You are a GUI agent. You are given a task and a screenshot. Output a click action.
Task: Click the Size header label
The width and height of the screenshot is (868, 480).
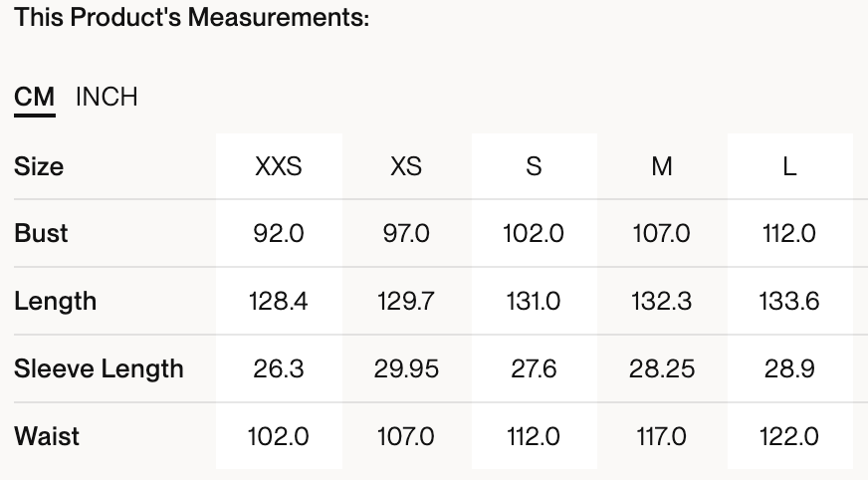(39, 166)
